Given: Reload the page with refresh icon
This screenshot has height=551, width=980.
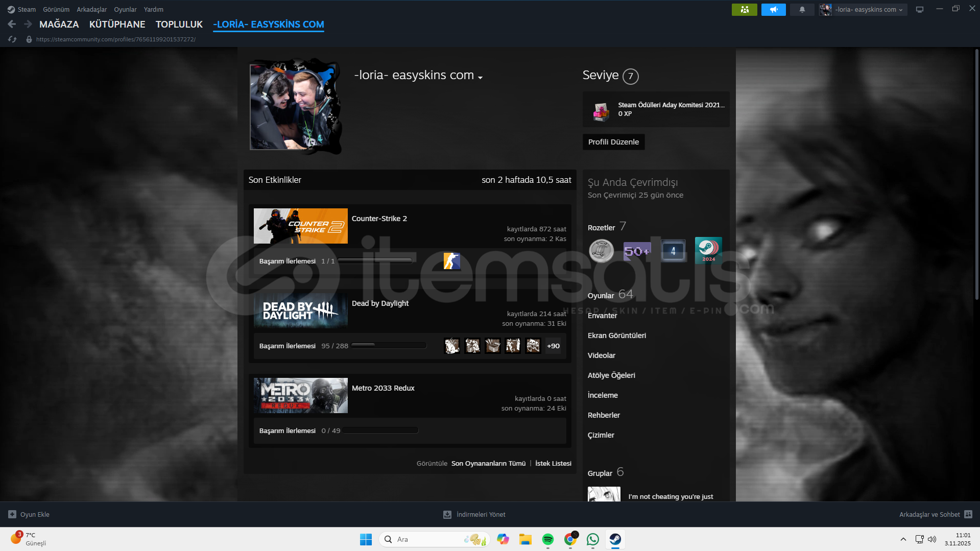Looking at the screenshot, I should point(12,39).
